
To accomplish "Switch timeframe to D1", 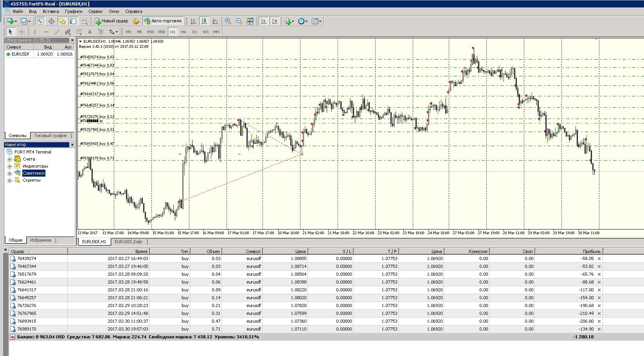I will [194, 32].
